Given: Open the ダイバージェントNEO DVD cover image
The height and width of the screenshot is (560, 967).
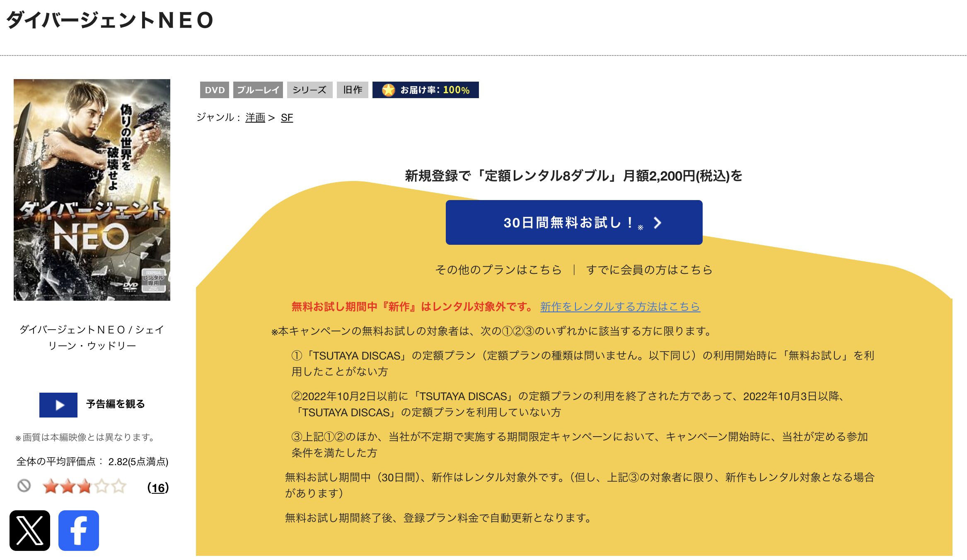Looking at the screenshot, I should point(92,190).
